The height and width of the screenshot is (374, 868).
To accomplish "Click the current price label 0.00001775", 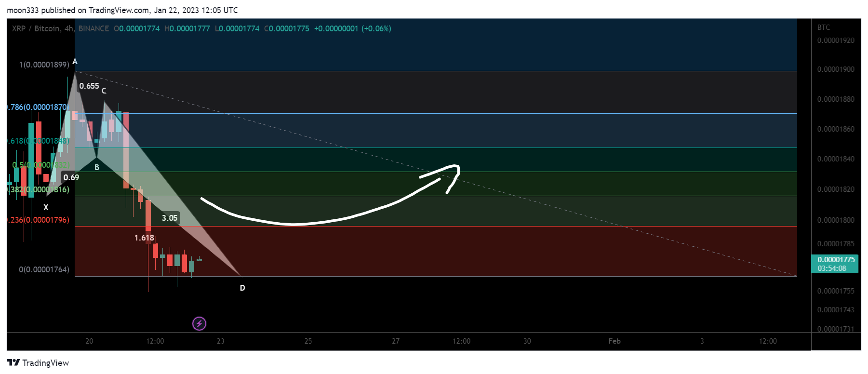I will 836,260.
